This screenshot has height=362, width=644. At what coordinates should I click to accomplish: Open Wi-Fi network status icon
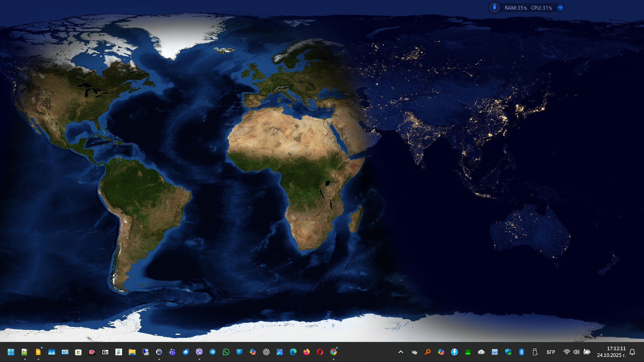tap(567, 352)
